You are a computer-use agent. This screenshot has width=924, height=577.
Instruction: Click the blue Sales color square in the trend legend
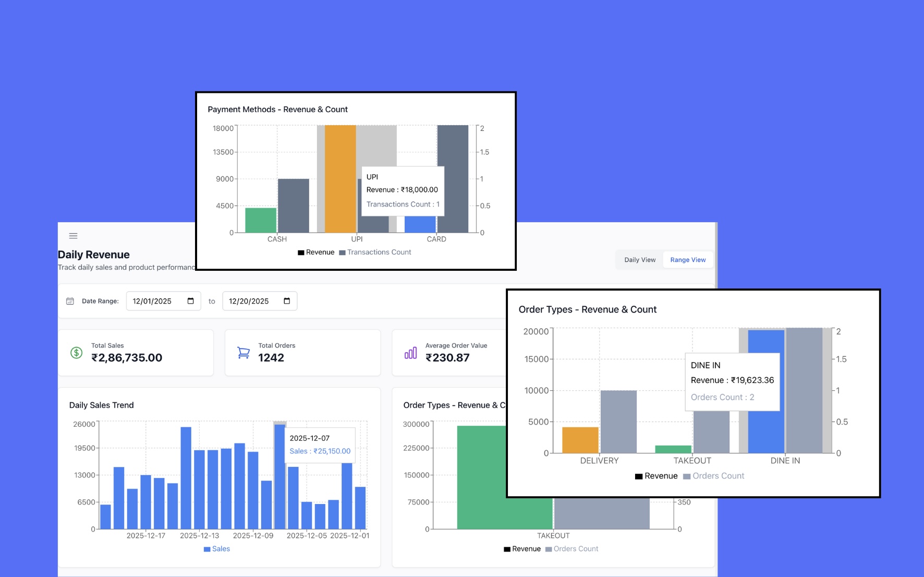click(x=206, y=548)
